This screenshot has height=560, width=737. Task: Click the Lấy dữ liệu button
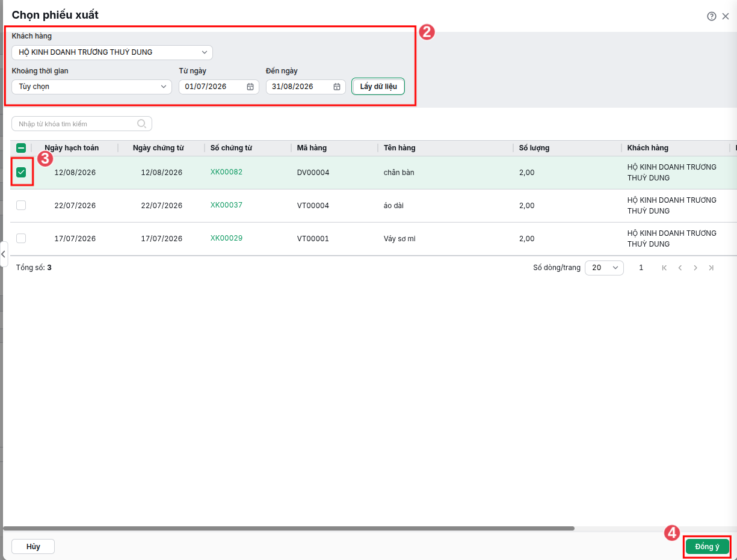click(x=378, y=87)
